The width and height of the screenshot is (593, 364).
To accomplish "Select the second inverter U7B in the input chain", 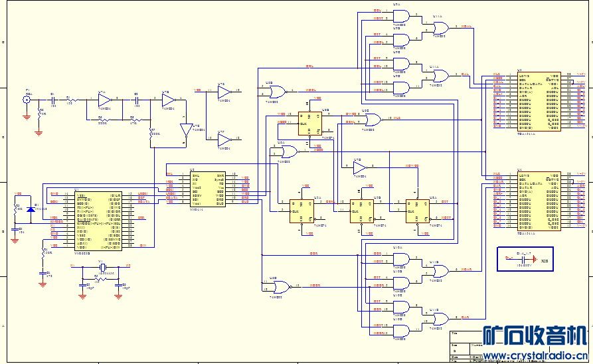I will pos(168,100).
